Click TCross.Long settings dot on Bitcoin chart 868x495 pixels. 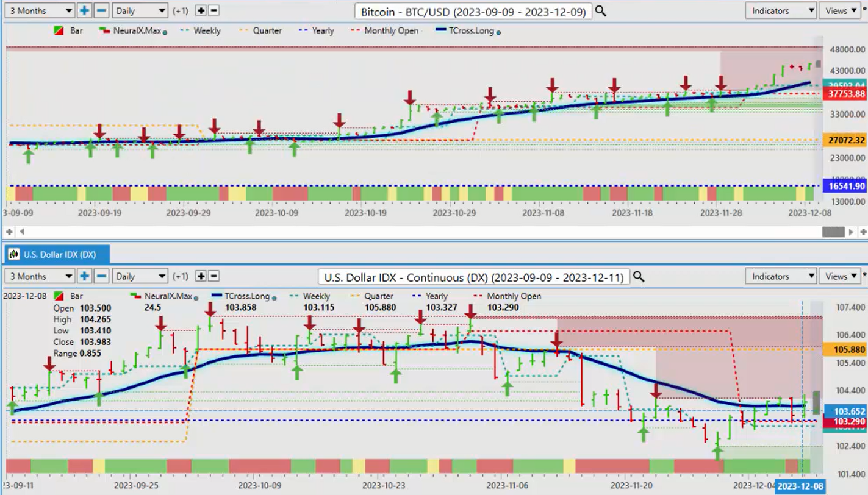[x=499, y=32]
